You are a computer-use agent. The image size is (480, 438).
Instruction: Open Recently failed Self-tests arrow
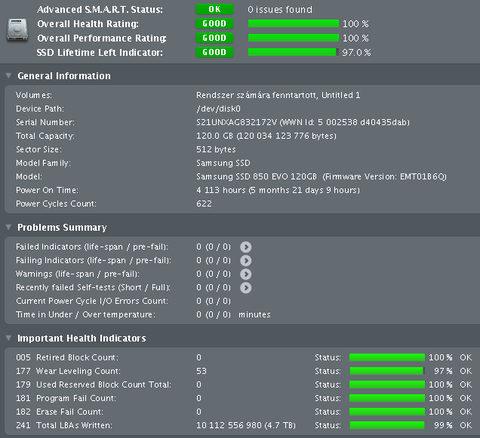pos(246,288)
